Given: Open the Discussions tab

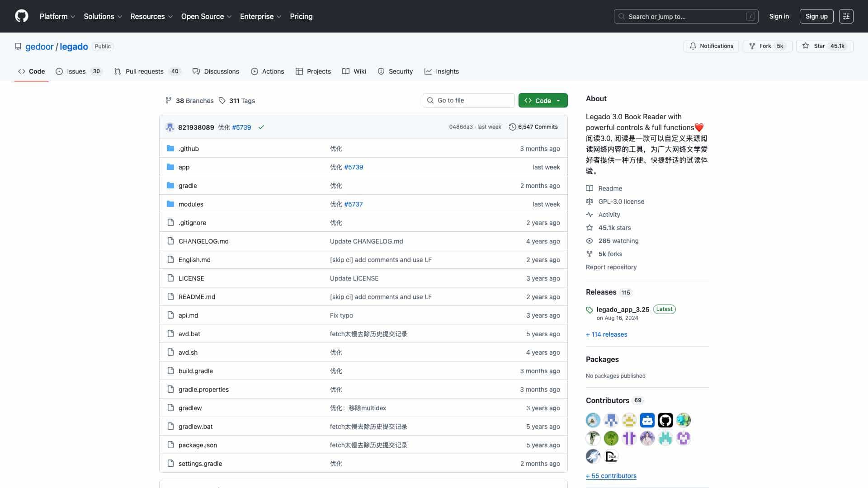Looking at the screenshot, I should pos(216,71).
